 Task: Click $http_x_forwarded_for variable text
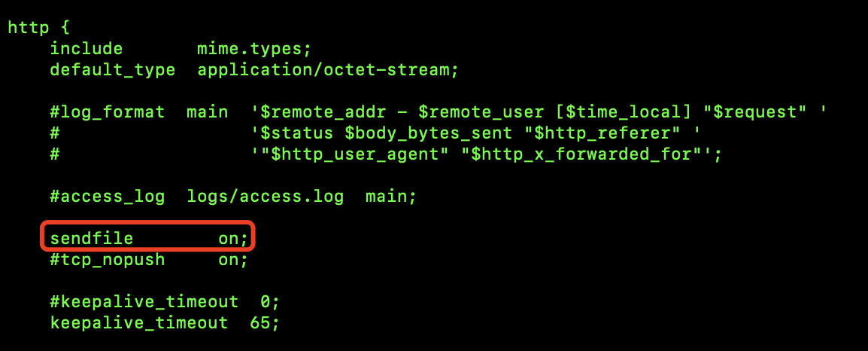pyautogui.click(x=581, y=154)
